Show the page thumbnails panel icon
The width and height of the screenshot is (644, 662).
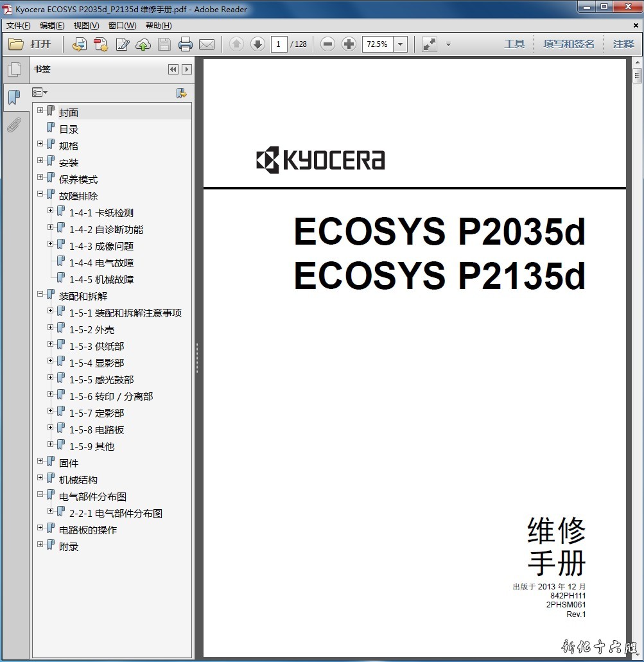pyautogui.click(x=13, y=69)
